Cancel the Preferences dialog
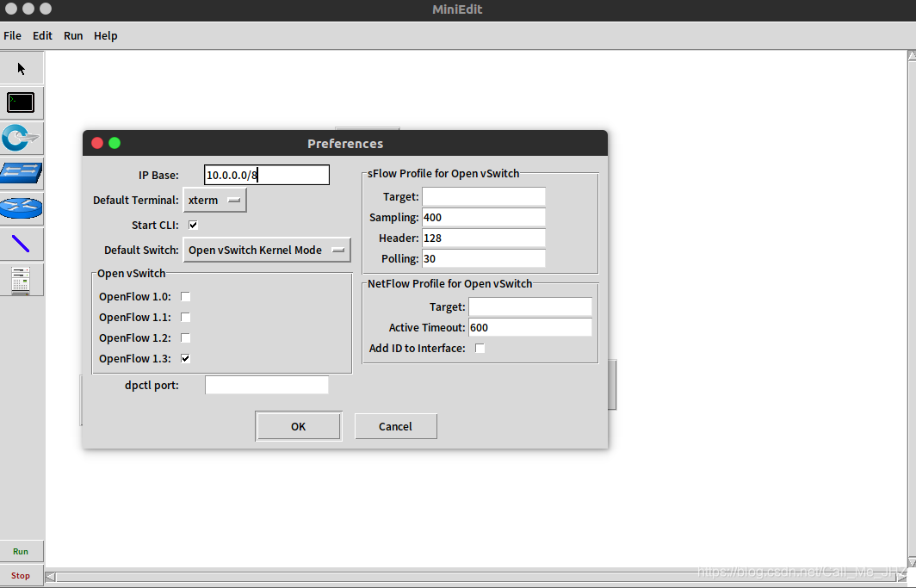This screenshot has width=916, height=588. (x=395, y=426)
